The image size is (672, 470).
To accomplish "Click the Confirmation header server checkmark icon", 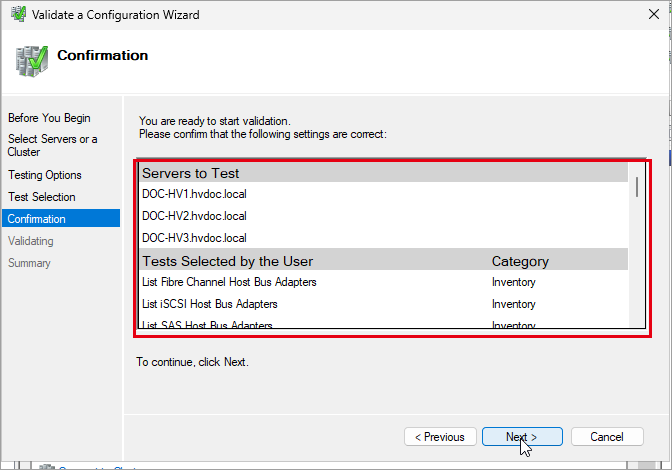I will pos(32,61).
